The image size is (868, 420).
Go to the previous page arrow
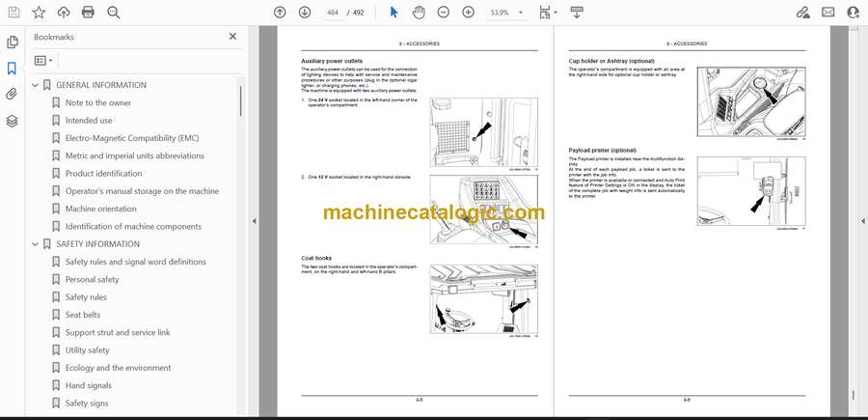coord(280,13)
